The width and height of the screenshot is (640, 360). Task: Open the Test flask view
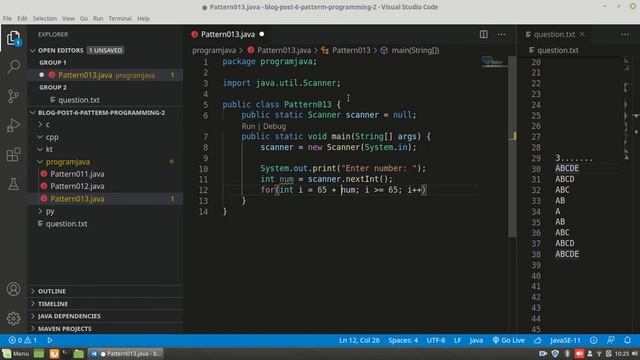(x=13, y=184)
